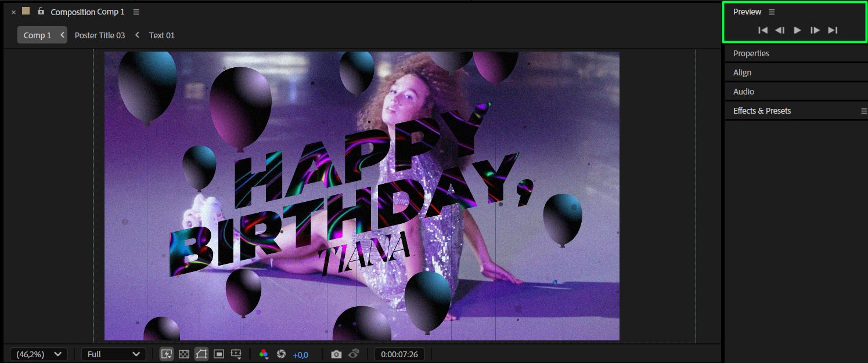Reset exposure with the aperture icon
This screenshot has height=363, width=868.
[282, 354]
